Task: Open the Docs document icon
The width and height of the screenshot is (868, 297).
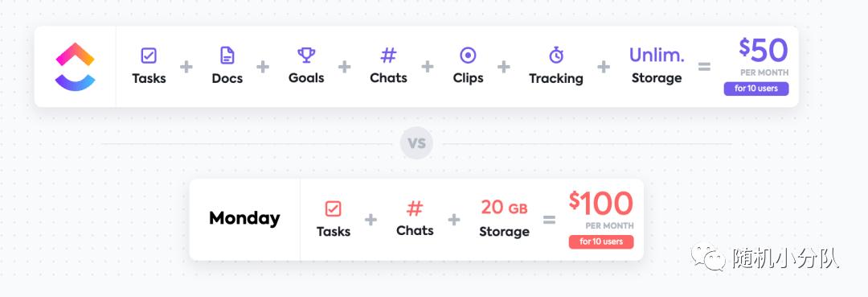Action: coord(227,56)
